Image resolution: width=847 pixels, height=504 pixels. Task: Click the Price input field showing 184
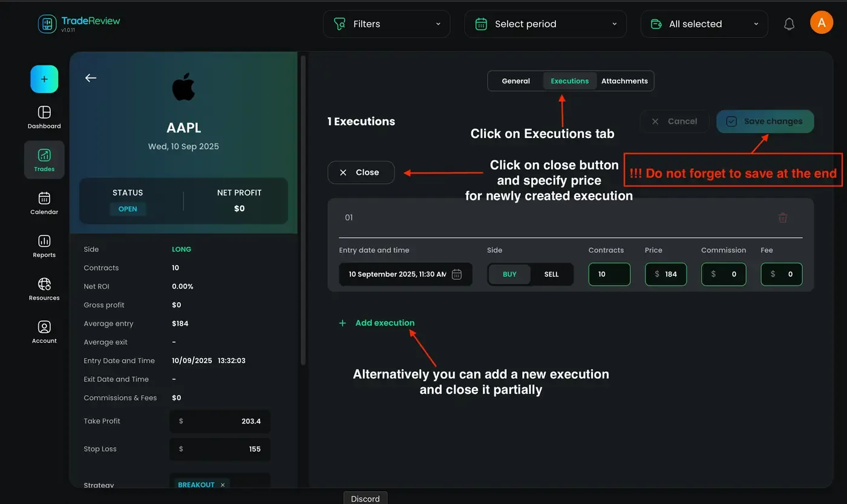click(x=665, y=274)
